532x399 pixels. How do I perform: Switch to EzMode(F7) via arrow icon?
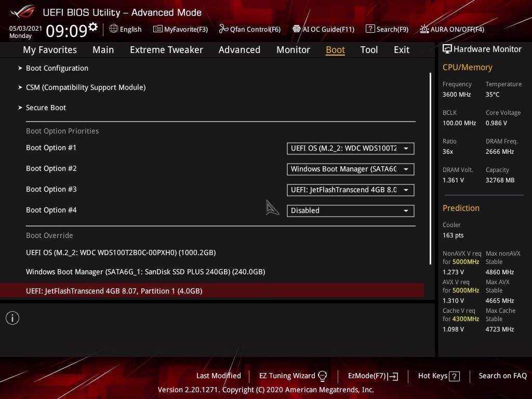pos(394,376)
